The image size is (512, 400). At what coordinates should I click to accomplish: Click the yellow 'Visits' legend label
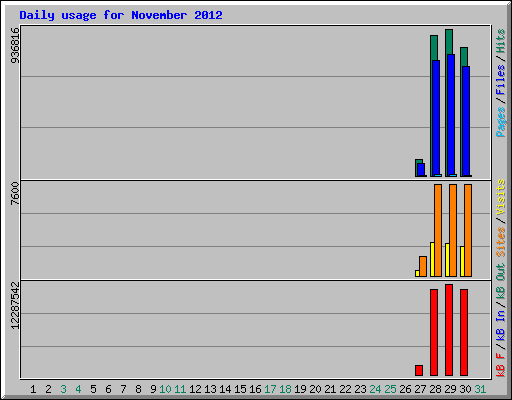point(500,197)
